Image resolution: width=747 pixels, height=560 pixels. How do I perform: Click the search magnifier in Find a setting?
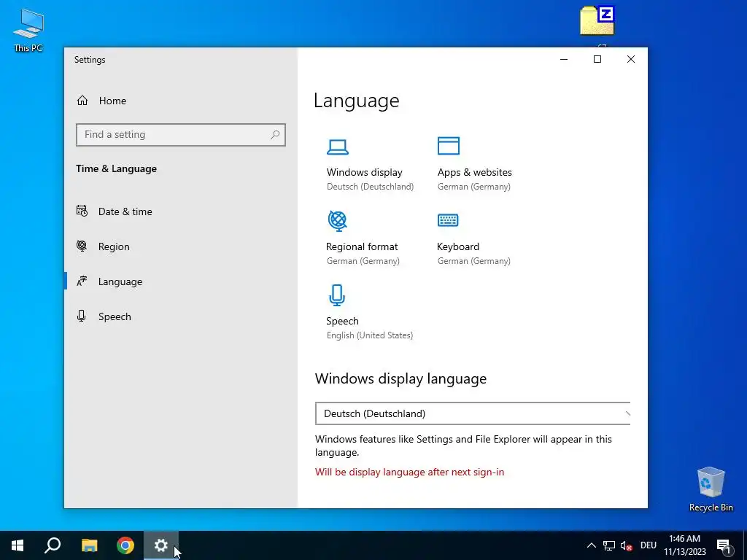tap(275, 135)
